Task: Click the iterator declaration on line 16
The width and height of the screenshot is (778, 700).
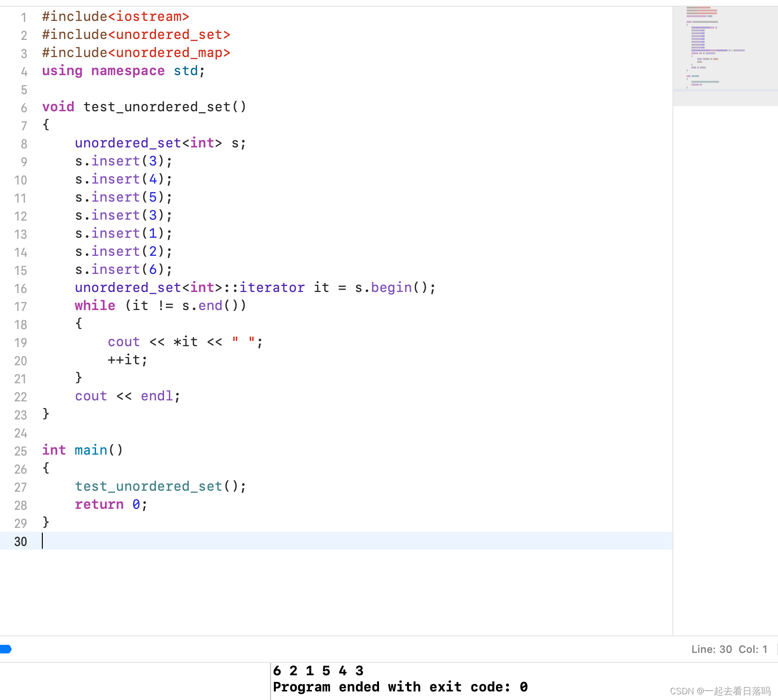Action: click(x=255, y=288)
